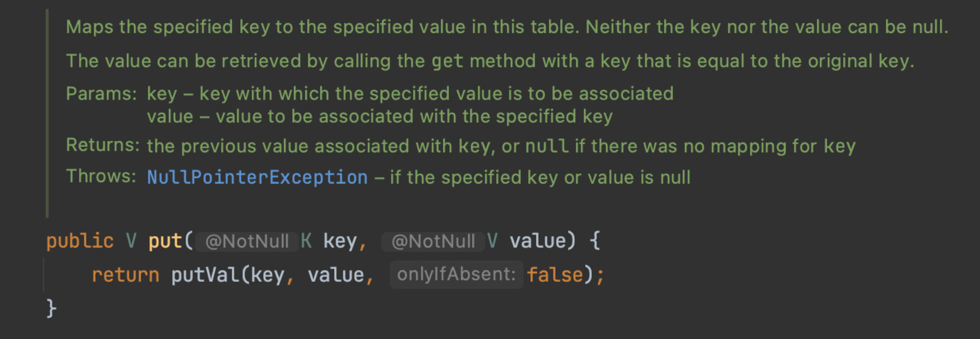Screen dimensions: 980x339
Task: Click the 'Throws:' label in the doc
Action: click(x=101, y=176)
